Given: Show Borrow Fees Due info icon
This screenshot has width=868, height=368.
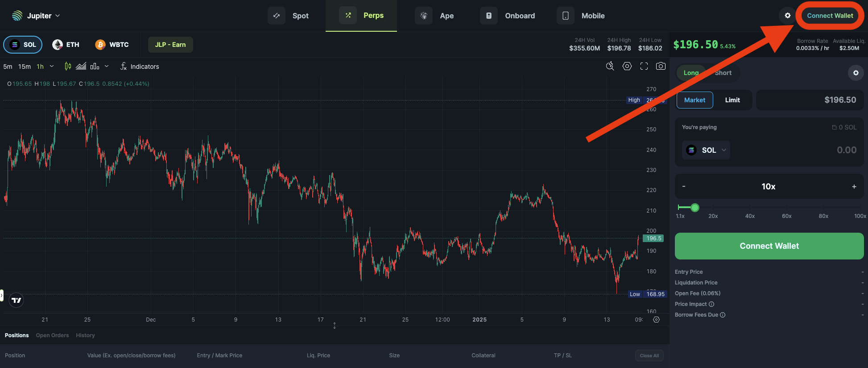Looking at the screenshot, I should pyautogui.click(x=723, y=315).
